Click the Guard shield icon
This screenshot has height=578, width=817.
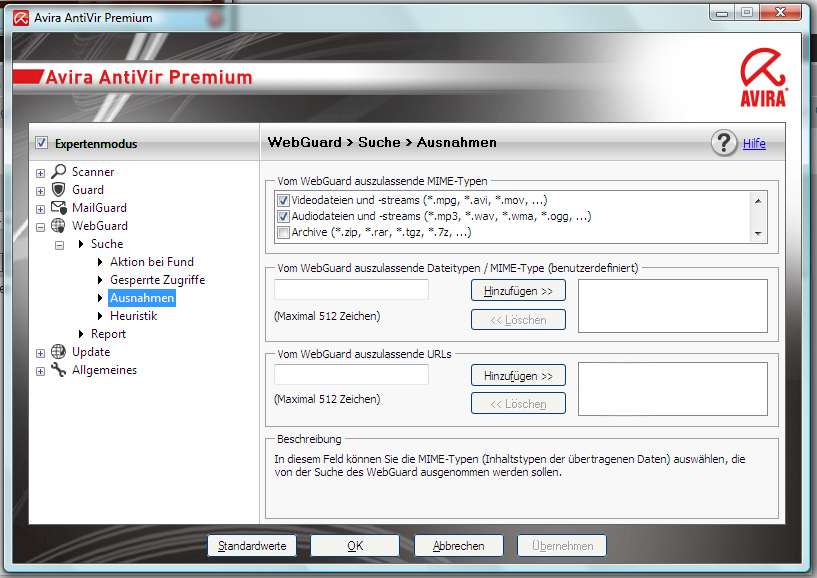click(x=59, y=190)
